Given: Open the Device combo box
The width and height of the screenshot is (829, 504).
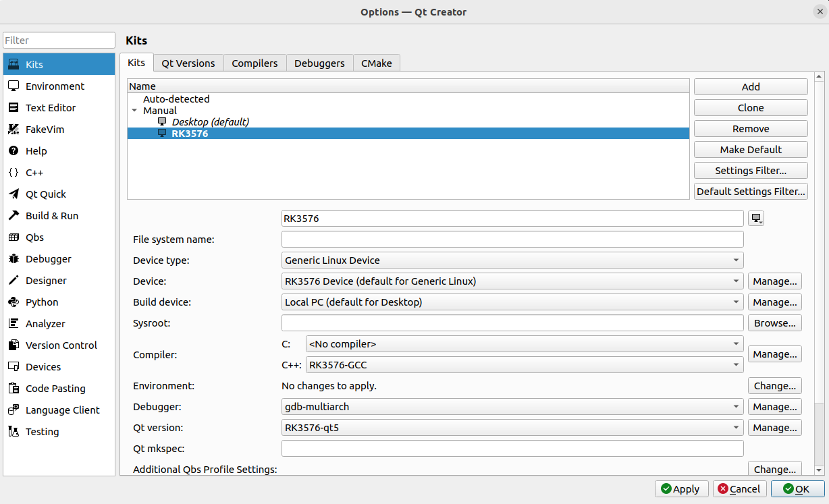Looking at the screenshot, I should [x=512, y=281].
